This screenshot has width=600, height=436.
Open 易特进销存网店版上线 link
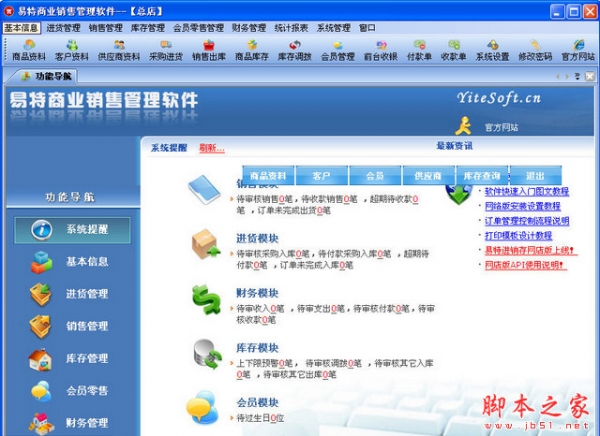click(529, 250)
